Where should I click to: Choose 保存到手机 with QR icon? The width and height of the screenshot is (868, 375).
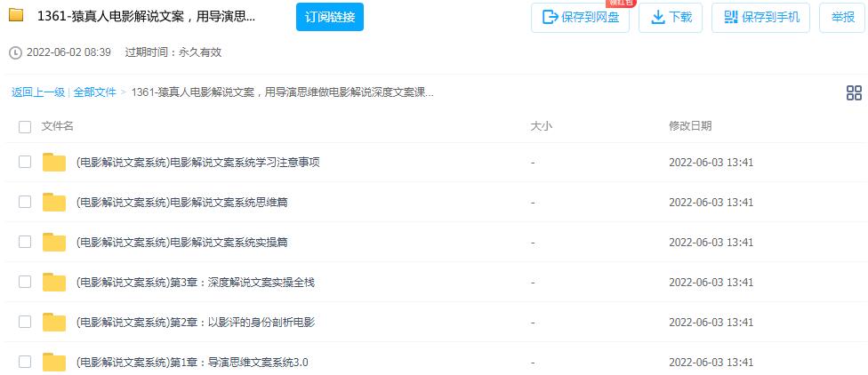(x=760, y=17)
